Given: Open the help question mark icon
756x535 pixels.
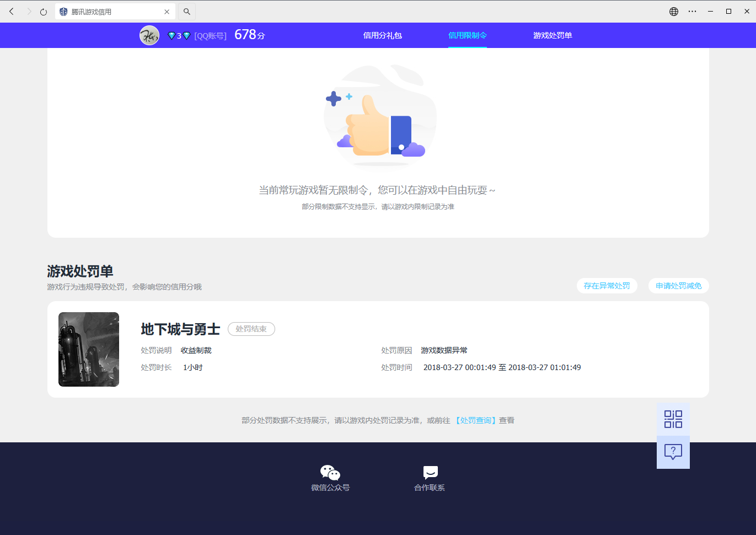Looking at the screenshot, I should pos(673,452).
